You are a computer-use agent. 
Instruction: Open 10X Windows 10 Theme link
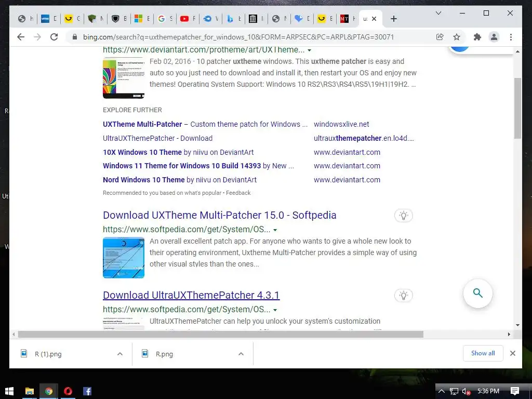pos(178,152)
